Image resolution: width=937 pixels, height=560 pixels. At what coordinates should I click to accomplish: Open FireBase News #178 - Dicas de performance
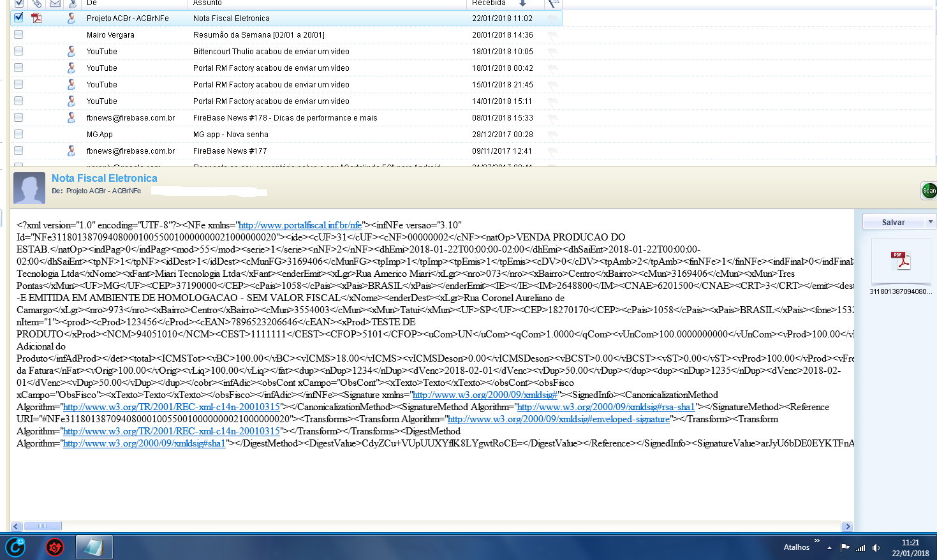point(285,118)
